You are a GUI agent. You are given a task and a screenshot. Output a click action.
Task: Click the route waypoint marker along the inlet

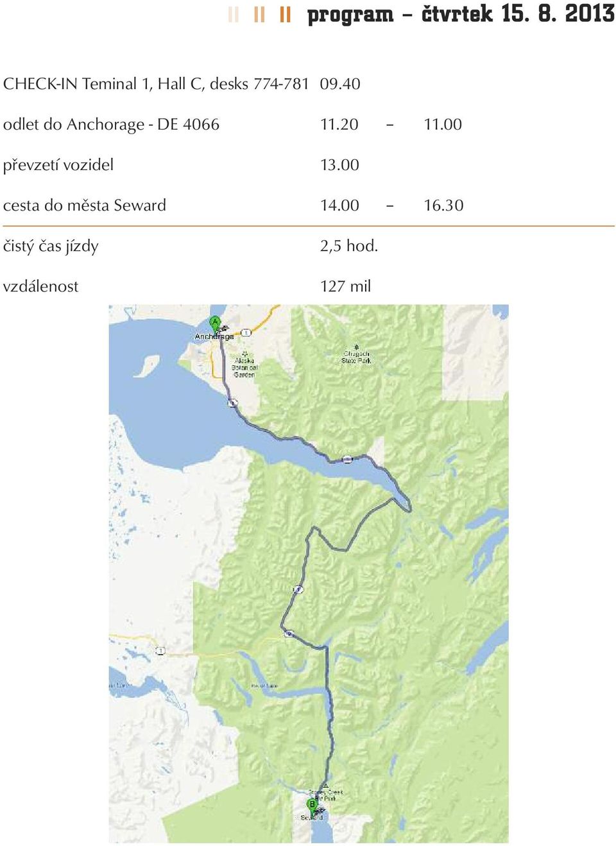[347, 459]
